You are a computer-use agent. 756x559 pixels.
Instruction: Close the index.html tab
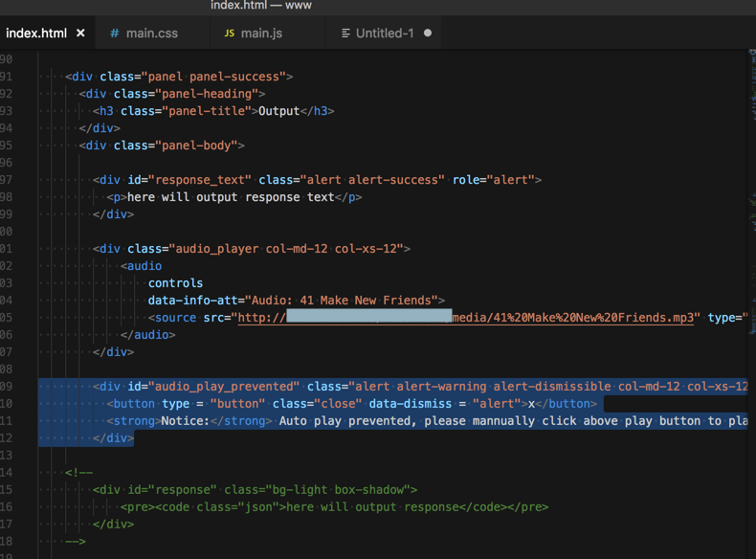point(80,33)
